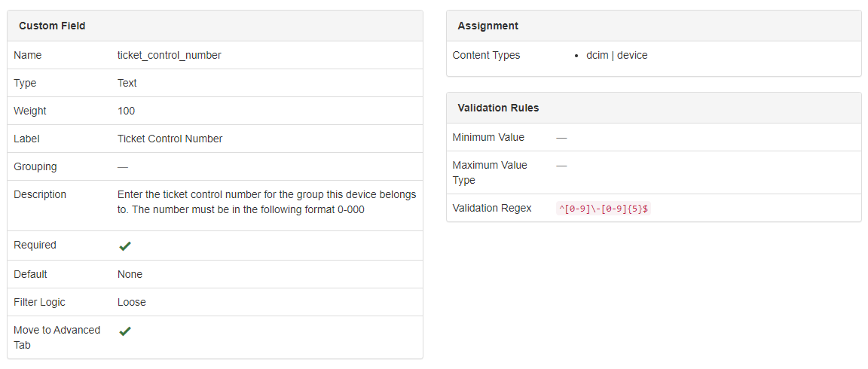Click the Custom Field panel header
868x369 pixels.
[52, 26]
